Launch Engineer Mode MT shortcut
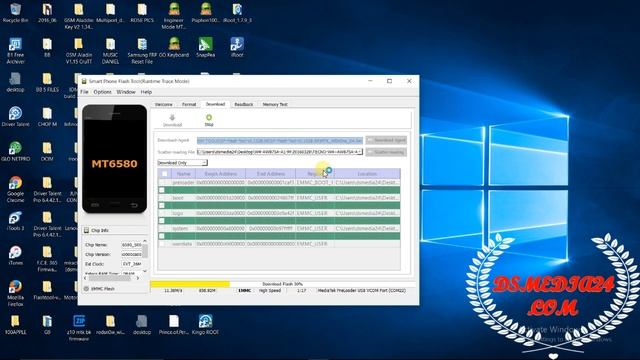 click(174, 16)
